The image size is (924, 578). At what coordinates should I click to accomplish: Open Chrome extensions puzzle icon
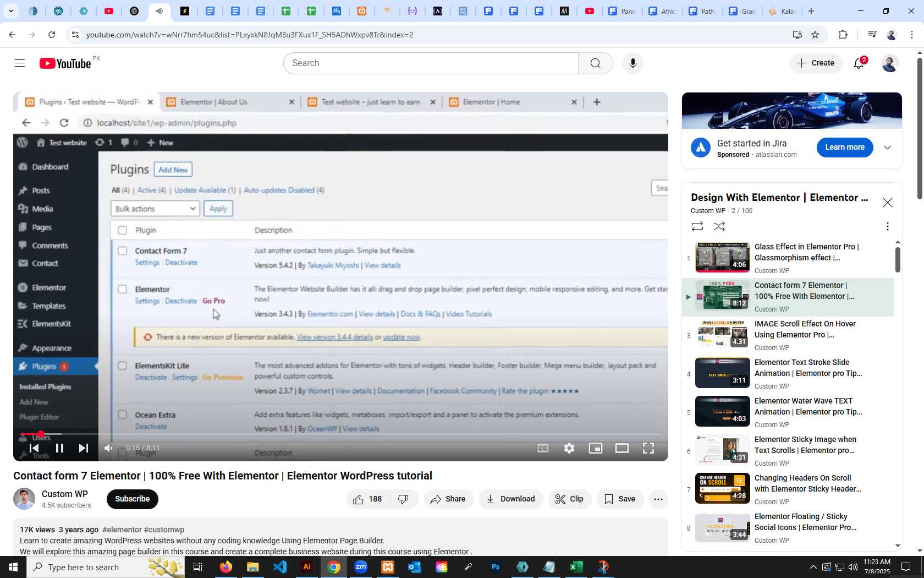(x=843, y=35)
